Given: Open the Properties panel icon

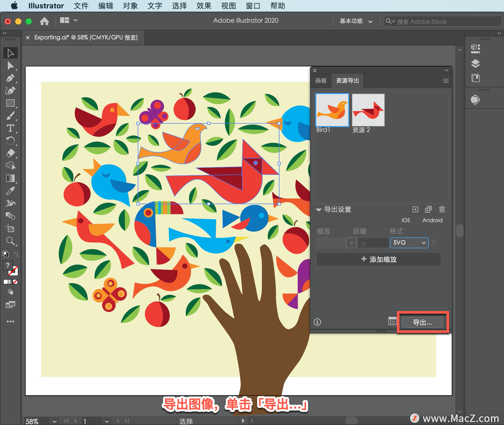Looking at the screenshot, I should 476,49.
